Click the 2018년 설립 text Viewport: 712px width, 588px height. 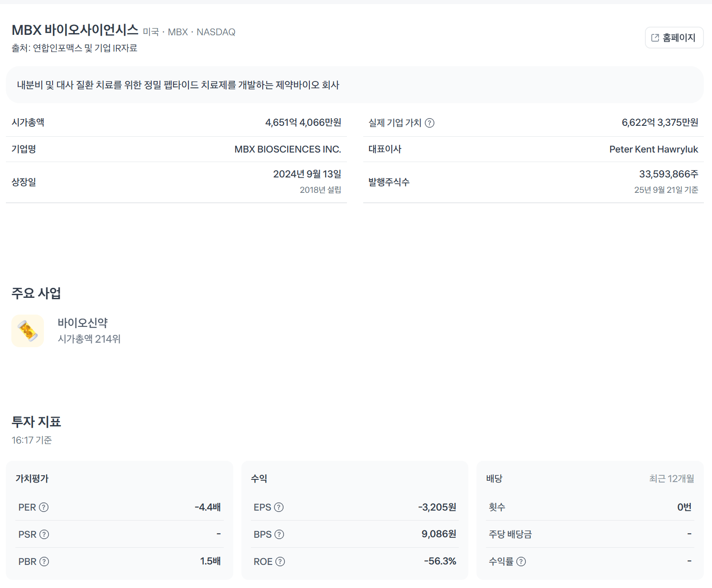(x=320, y=190)
